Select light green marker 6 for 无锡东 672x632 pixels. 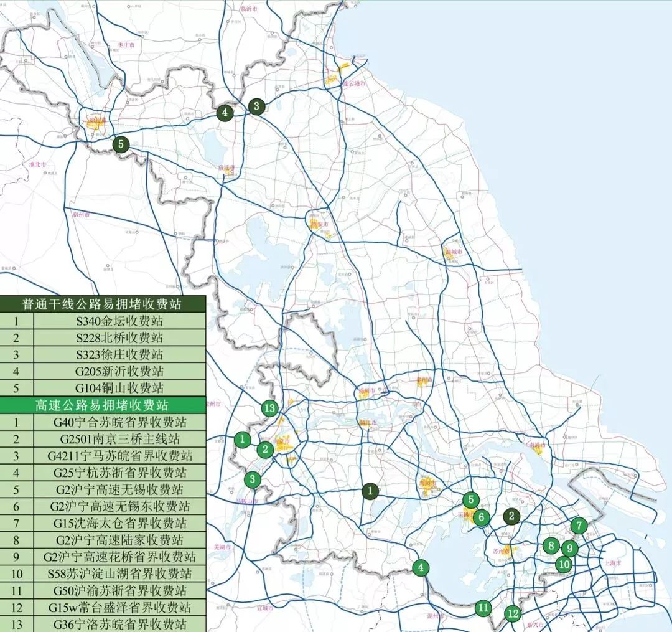point(481,517)
